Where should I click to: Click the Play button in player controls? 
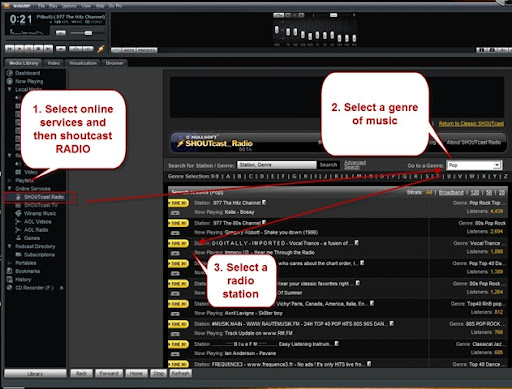pos(20,49)
